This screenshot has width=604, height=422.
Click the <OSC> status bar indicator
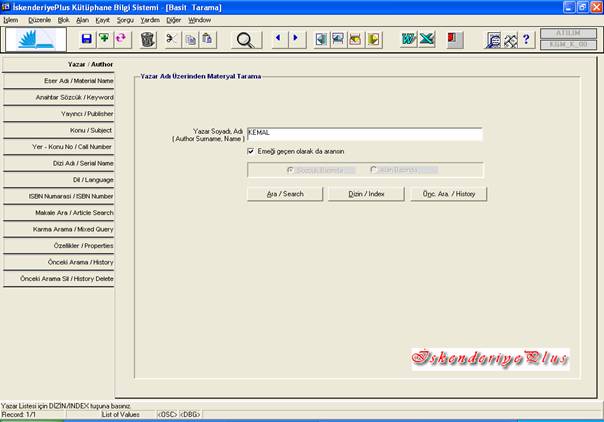167,415
